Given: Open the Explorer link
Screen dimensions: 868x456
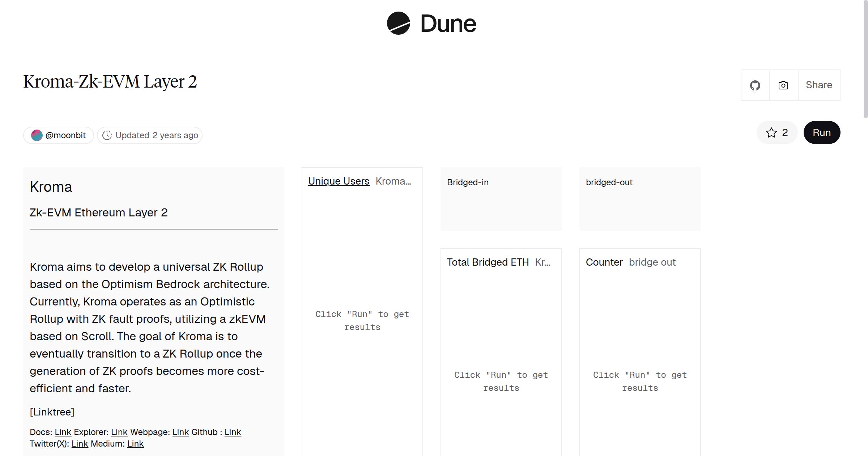Looking at the screenshot, I should [119, 432].
